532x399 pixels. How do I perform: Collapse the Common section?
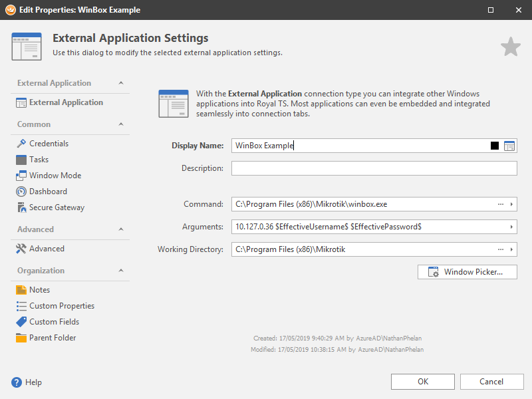[x=120, y=124]
